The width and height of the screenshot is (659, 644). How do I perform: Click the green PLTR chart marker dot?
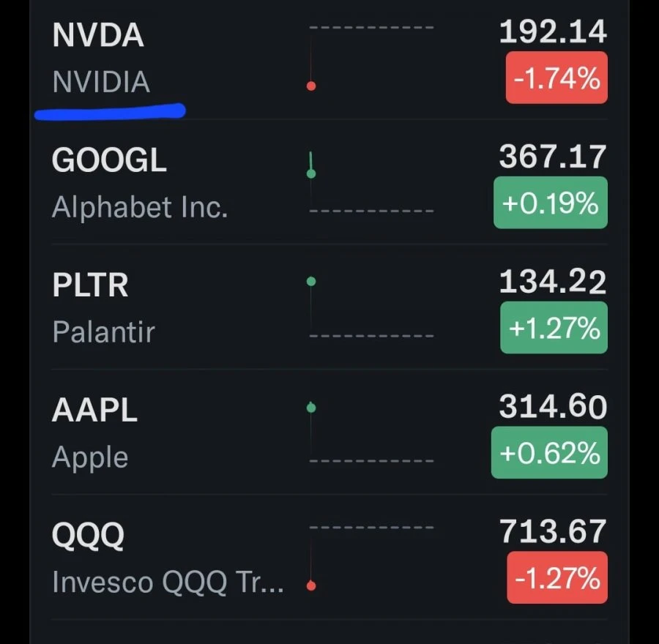[311, 282]
